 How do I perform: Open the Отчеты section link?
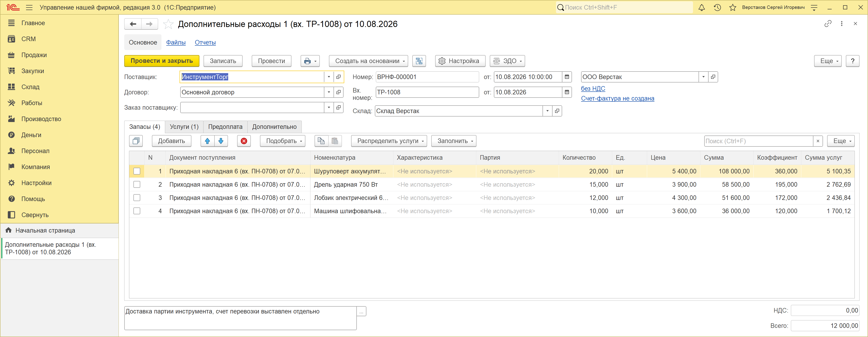coord(205,42)
